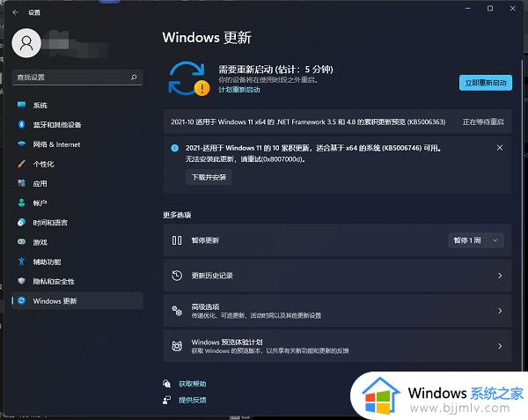Click the 游戏 controller icon in sidebar

click(21, 242)
